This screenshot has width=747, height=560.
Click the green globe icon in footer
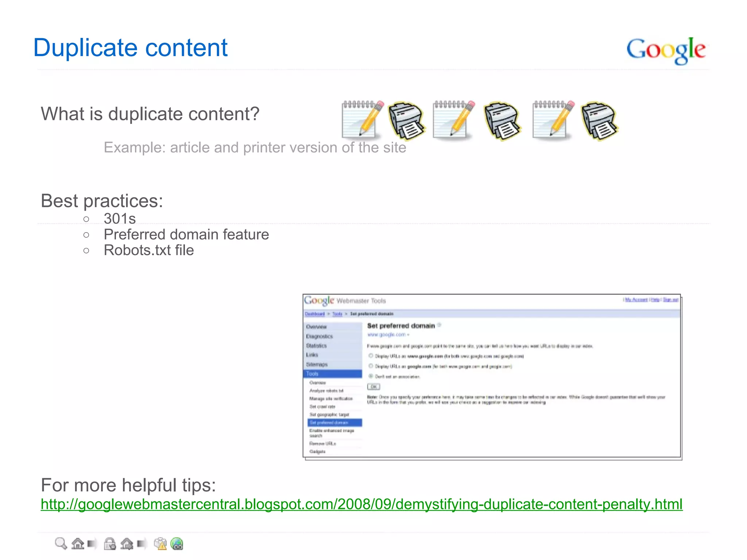(177, 544)
